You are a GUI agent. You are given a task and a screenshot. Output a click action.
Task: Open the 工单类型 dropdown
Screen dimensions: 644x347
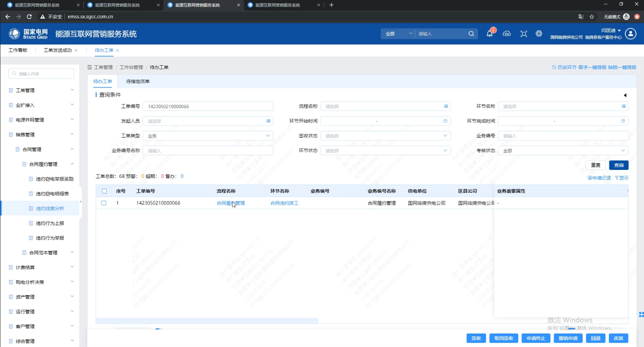tap(208, 136)
